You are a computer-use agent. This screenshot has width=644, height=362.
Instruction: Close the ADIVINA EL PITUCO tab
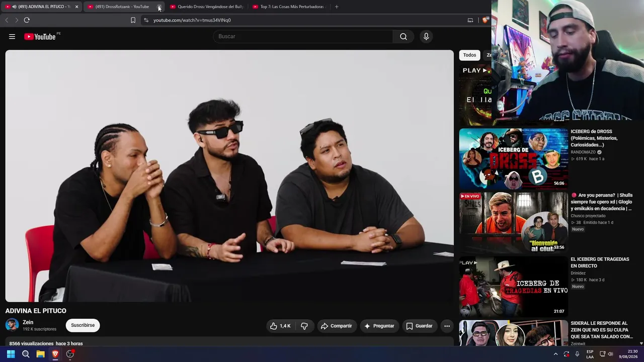click(x=76, y=7)
